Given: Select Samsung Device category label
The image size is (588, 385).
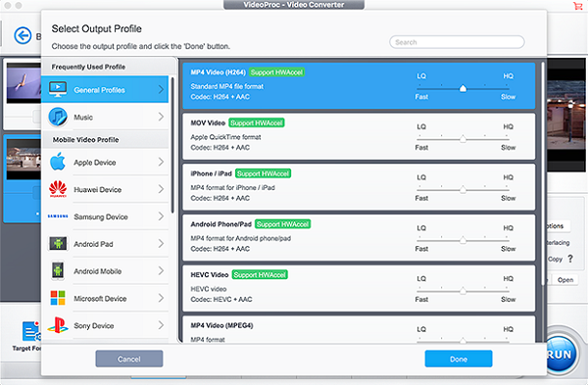Looking at the screenshot, I should 101,217.
